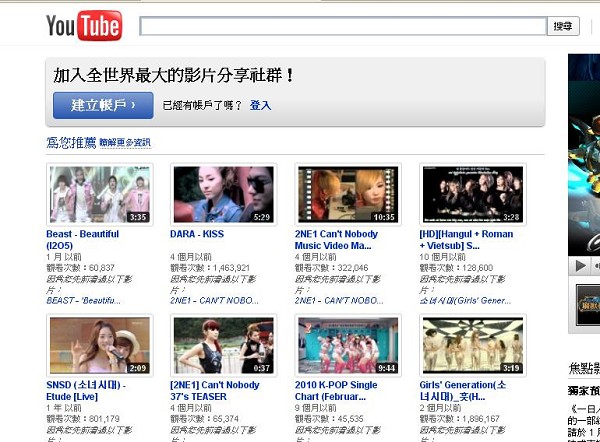Click the [HD][Hangul + Roman + Vietsub] title

(466, 240)
